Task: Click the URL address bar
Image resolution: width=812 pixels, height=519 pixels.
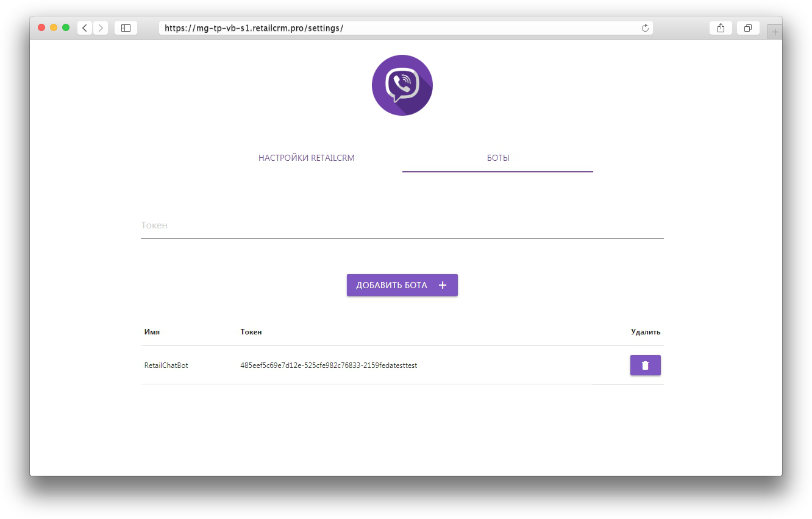Action: (x=406, y=28)
